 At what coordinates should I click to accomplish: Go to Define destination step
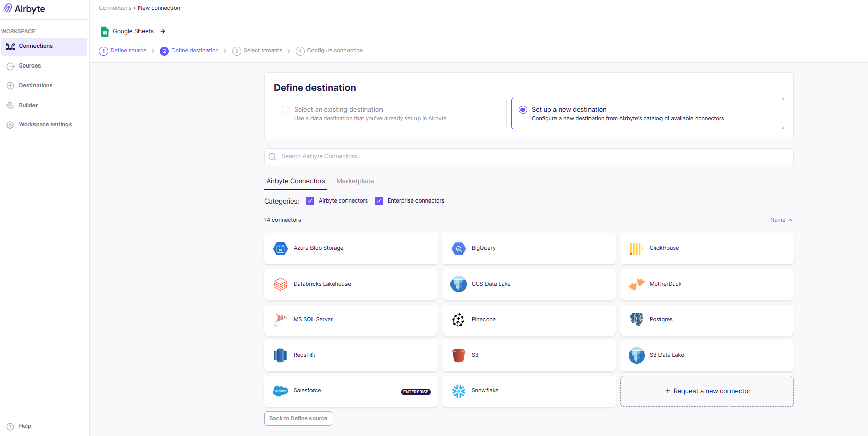point(189,51)
